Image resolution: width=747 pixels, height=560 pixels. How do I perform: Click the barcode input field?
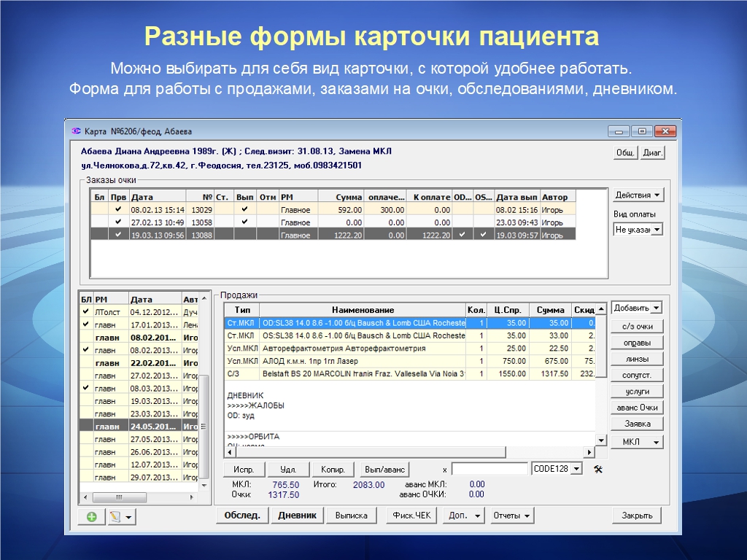point(489,469)
